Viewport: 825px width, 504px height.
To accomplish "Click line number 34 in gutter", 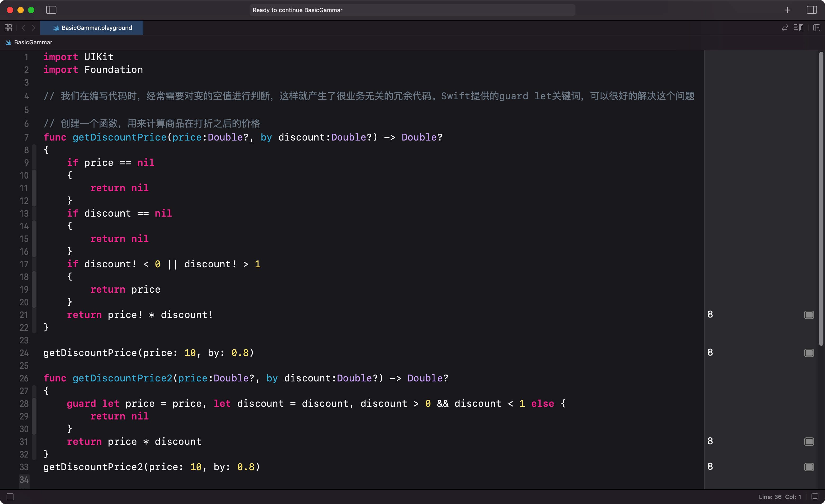I will (x=24, y=479).
